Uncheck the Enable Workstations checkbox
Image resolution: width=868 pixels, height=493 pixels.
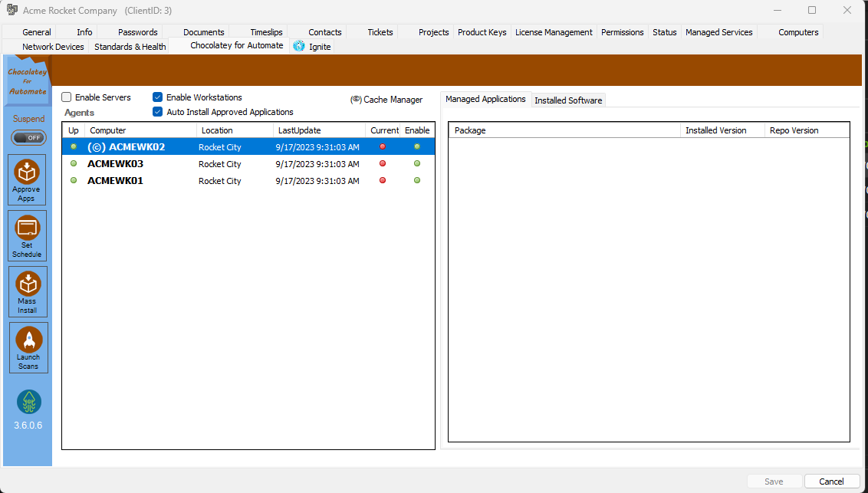tap(158, 97)
